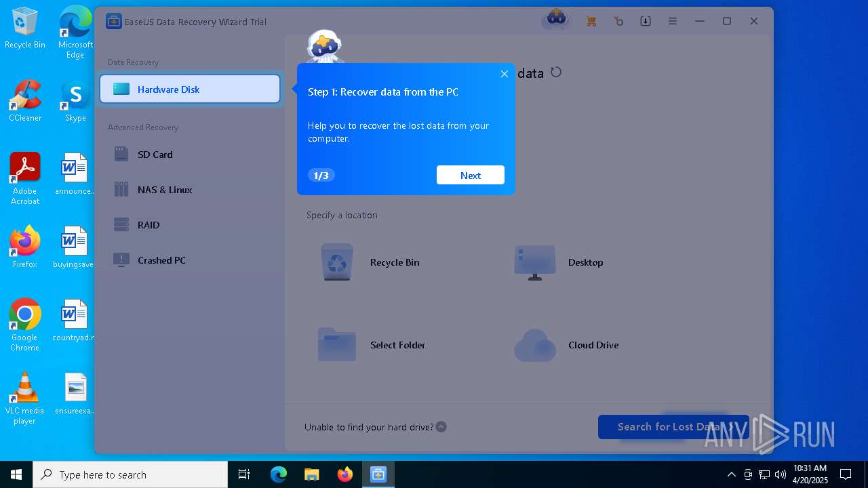Image resolution: width=868 pixels, height=488 pixels.
Task: Open CCleaner desktop shortcut
Action: pyautogui.click(x=25, y=102)
